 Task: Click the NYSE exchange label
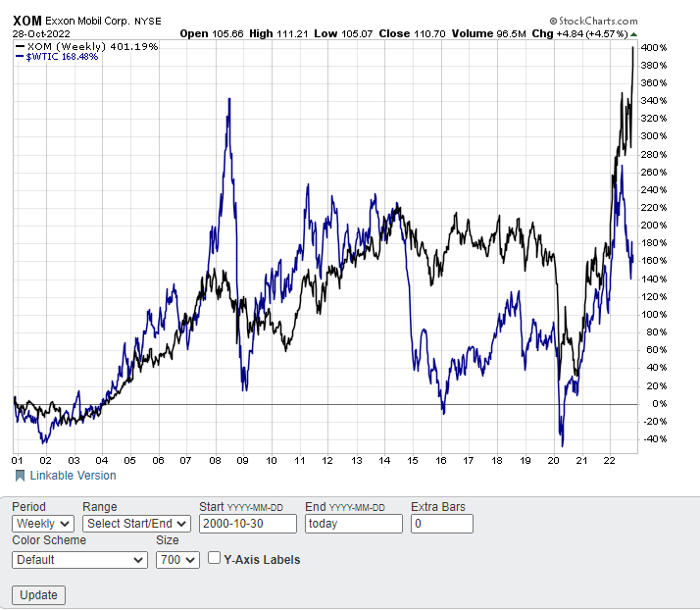point(148,21)
